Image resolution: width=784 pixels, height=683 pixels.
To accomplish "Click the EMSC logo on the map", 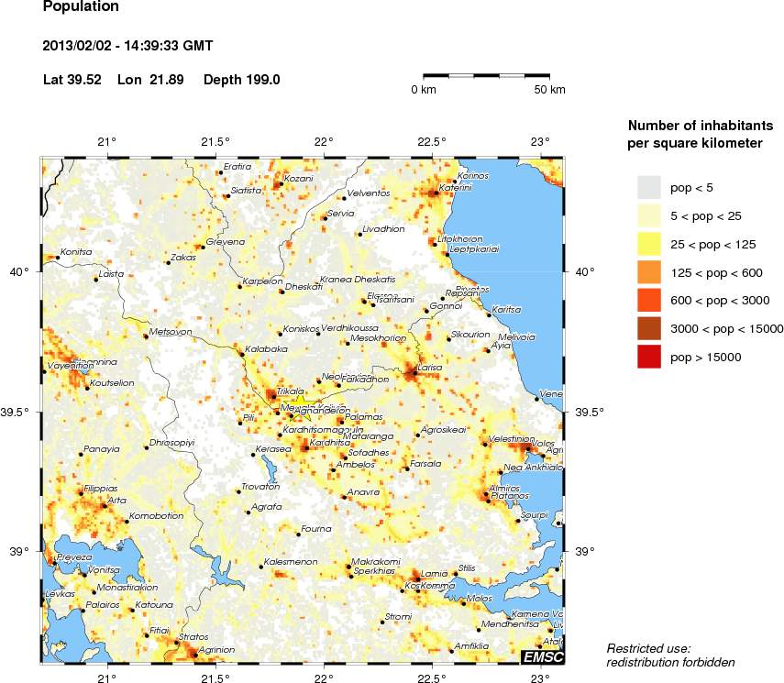I will (x=542, y=656).
